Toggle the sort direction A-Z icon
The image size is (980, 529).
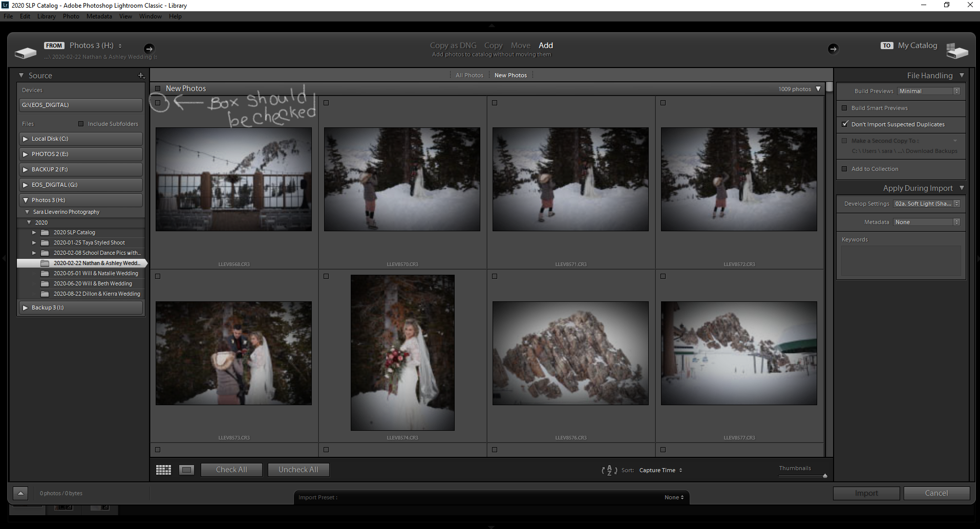pos(608,470)
